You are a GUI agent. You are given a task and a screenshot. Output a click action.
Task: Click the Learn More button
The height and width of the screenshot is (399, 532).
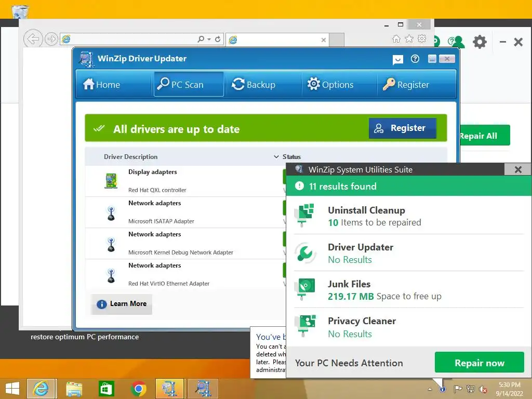click(x=122, y=304)
